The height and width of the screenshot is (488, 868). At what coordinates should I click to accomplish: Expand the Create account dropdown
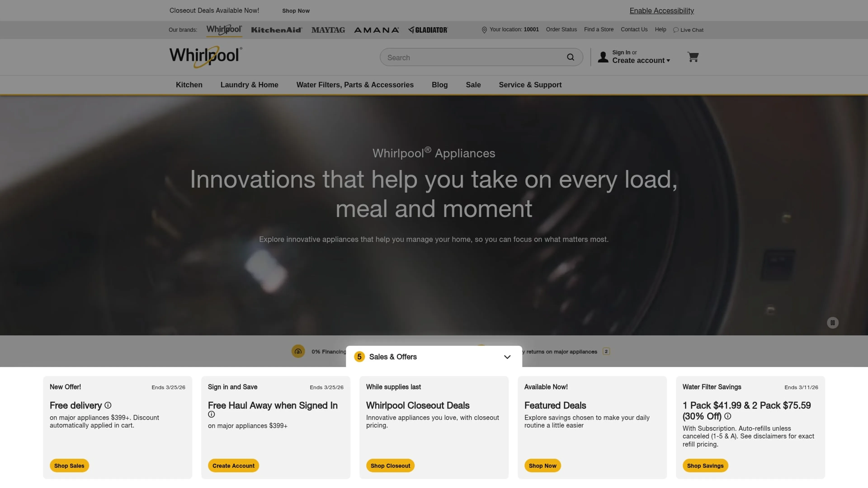[x=641, y=60]
